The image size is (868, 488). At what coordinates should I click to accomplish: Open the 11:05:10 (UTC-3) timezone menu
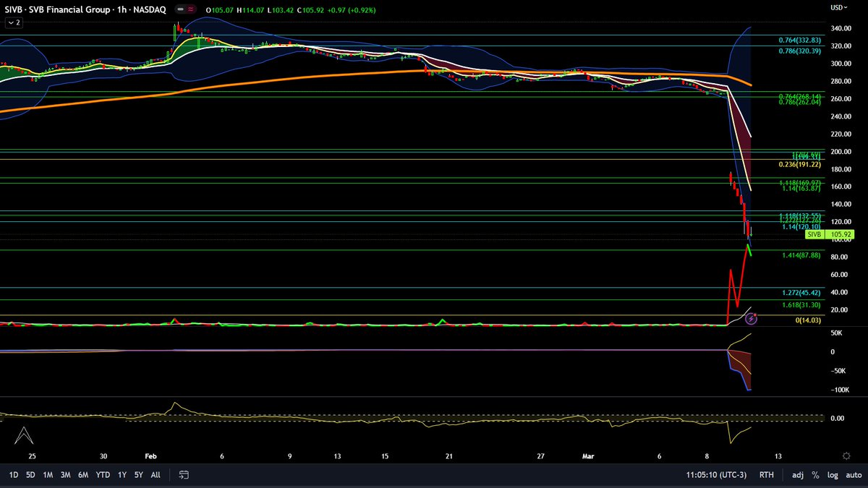pos(717,475)
